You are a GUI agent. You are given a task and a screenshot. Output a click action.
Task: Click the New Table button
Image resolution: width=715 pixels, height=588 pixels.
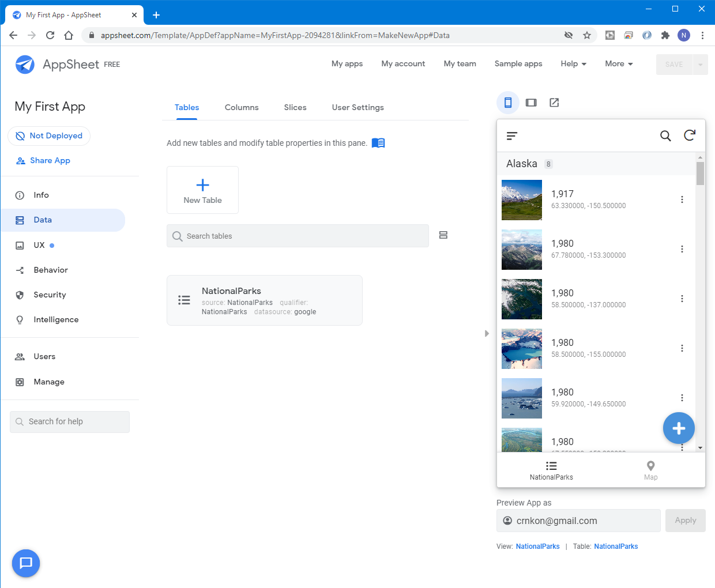tap(202, 190)
